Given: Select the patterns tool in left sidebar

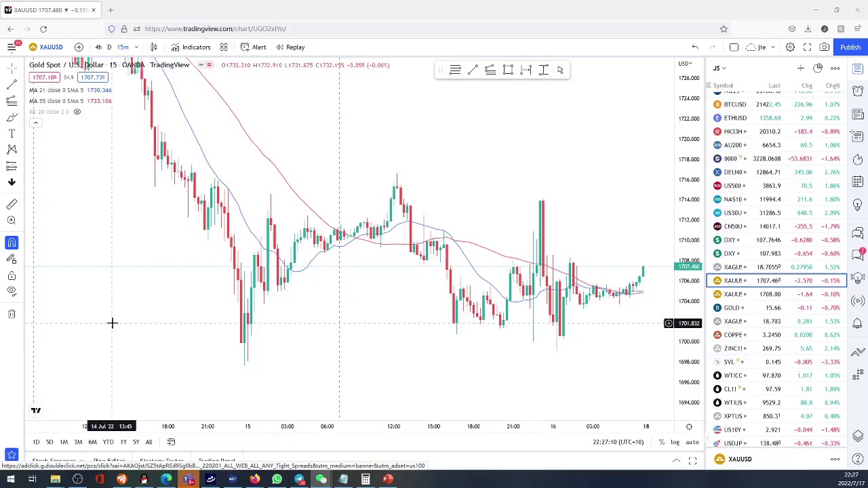Looking at the screenshot, I should (x=12, y=149).
